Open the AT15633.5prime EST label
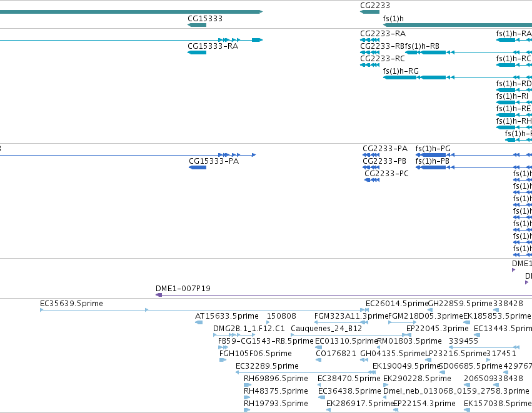The image size is (532, 413). [227, 316]
